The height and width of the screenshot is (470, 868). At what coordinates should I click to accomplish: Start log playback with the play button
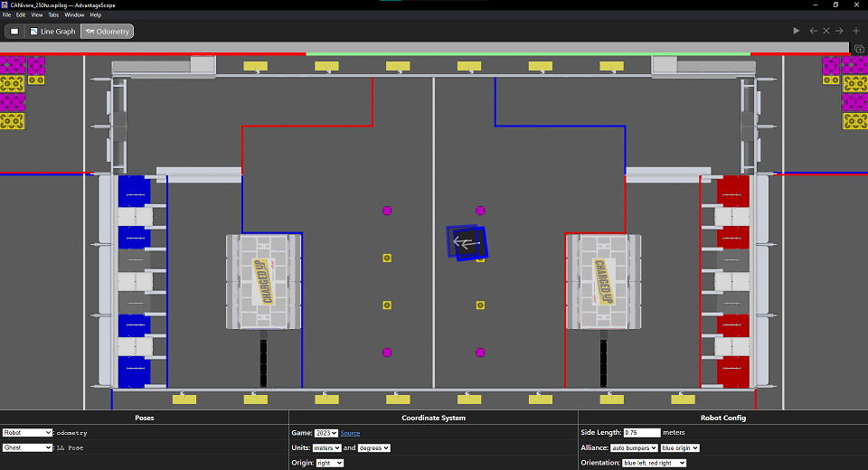tap(796, 31)
